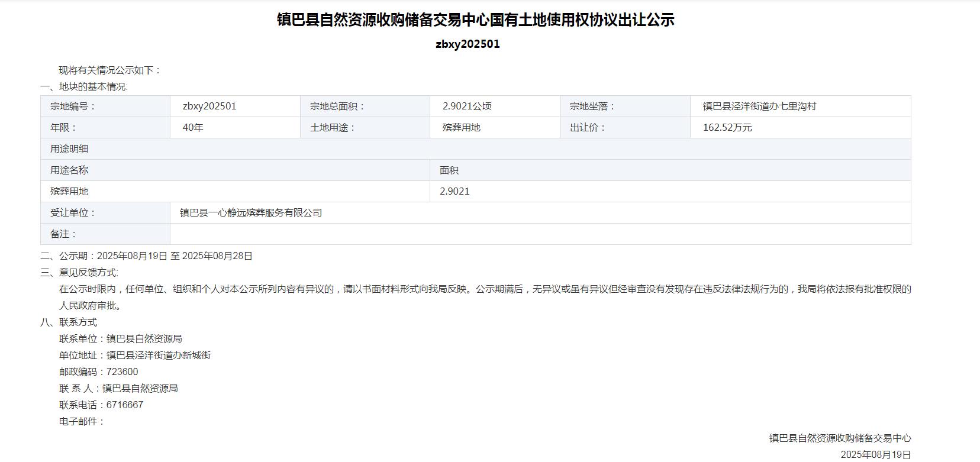
Task: Click the 面积 column header
Action: pyautogui.click(x=449, y=170)
